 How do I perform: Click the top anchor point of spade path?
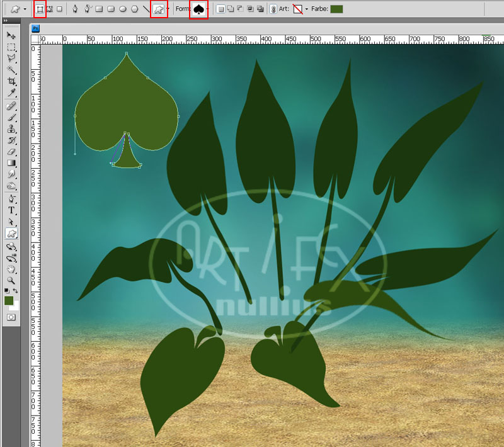[127, 54]
